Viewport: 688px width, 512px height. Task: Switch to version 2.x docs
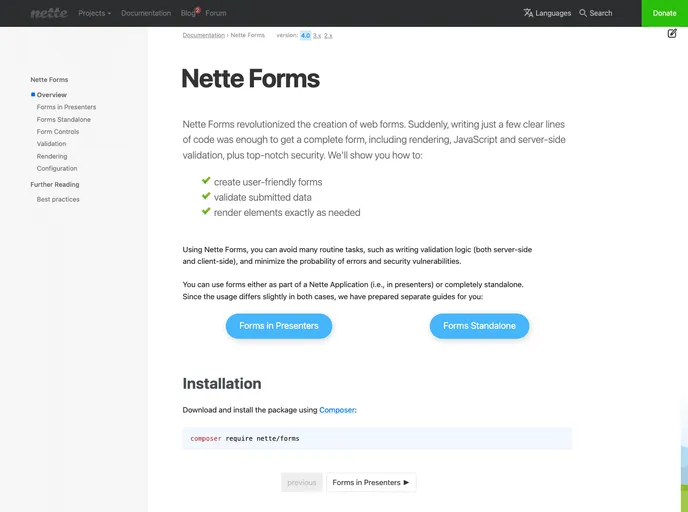coord(329,35)
